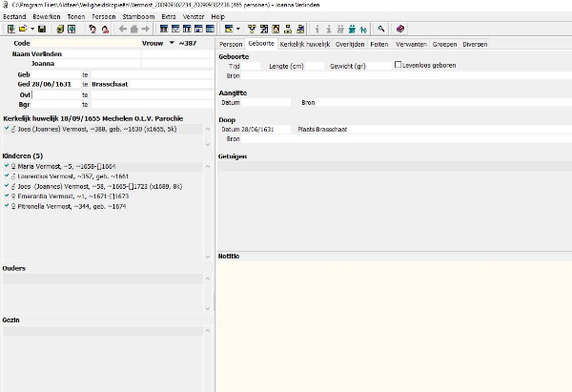The width and height of the screenshot is (572, 392).
Task: Click the wrench tools icon in toolbar
Action: coord(381,30)
